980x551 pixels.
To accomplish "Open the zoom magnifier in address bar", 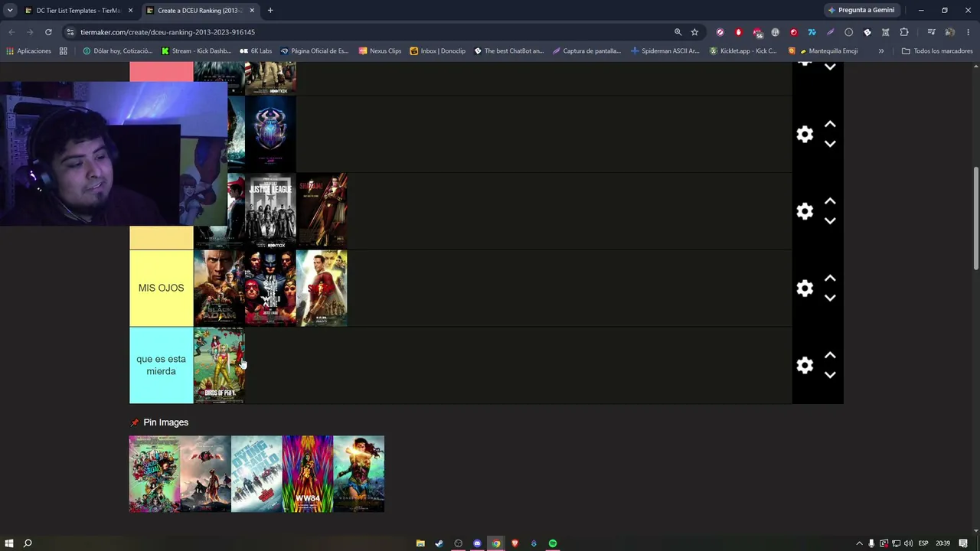I will pyautogui.click(x=678, y=32).
